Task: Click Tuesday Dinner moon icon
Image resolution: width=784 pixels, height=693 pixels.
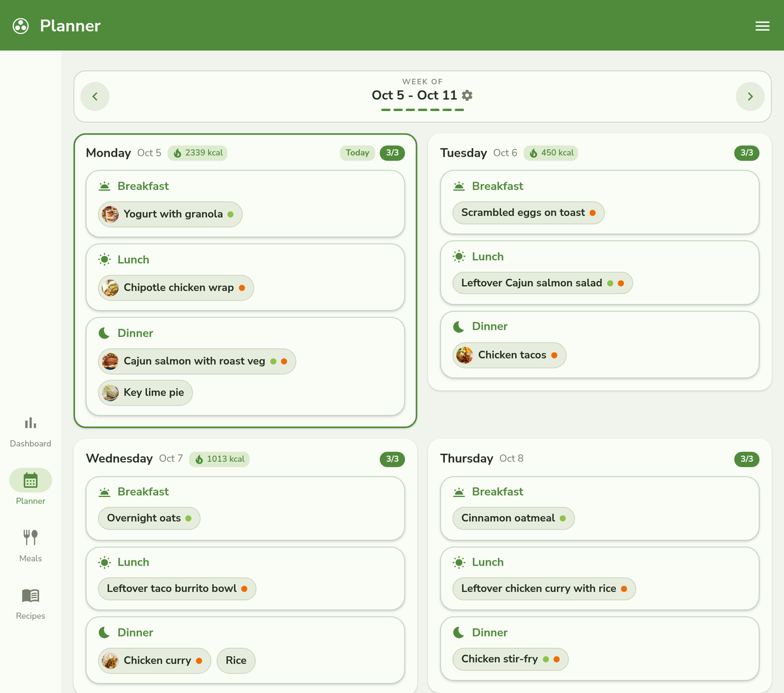Action: [459, 327]
